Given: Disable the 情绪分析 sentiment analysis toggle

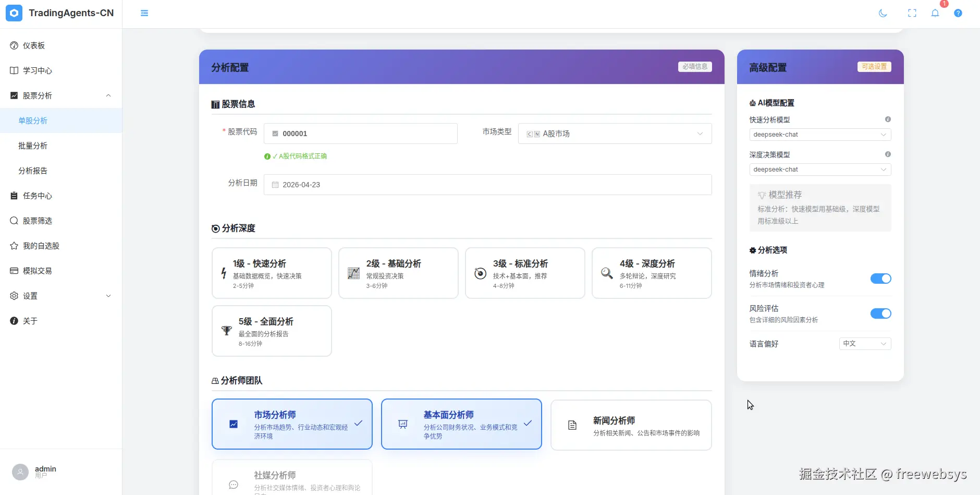Looking at the screenshot, I should (x=880, y=279).
